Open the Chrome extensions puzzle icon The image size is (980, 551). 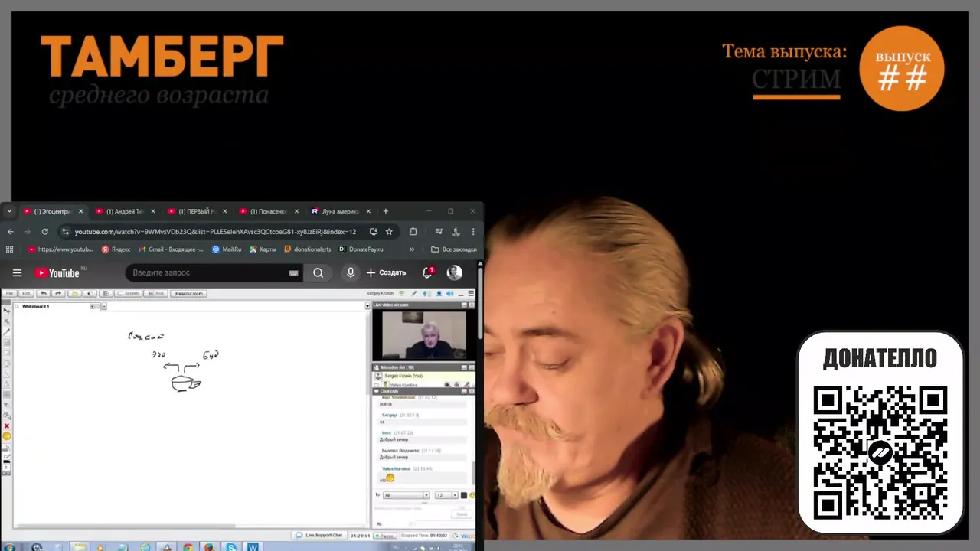pyautogui.click(x=413, y=231)
